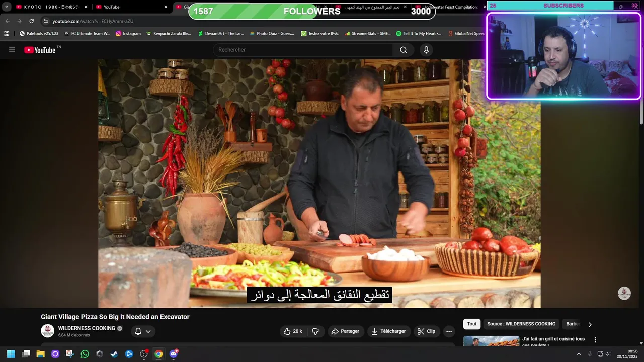
Task: Close the KYOTO 1980 tab
Action: [x=86, y=7]
